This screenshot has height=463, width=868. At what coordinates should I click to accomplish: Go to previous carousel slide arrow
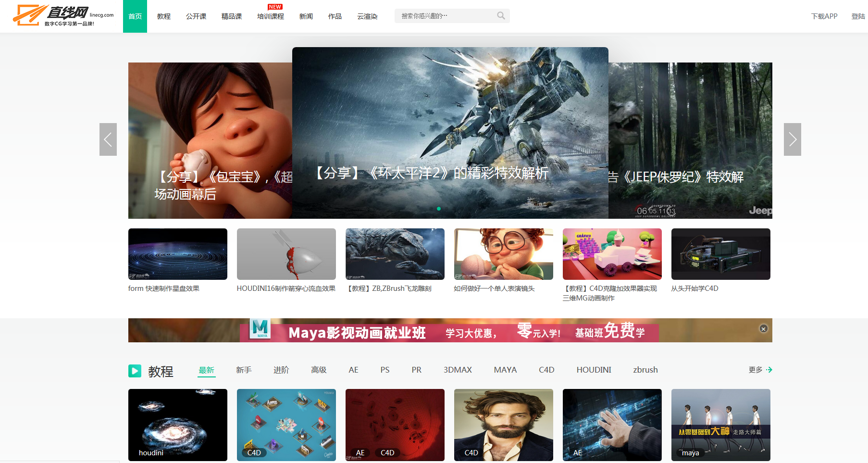pyautogui.click(x=108, y=139)
